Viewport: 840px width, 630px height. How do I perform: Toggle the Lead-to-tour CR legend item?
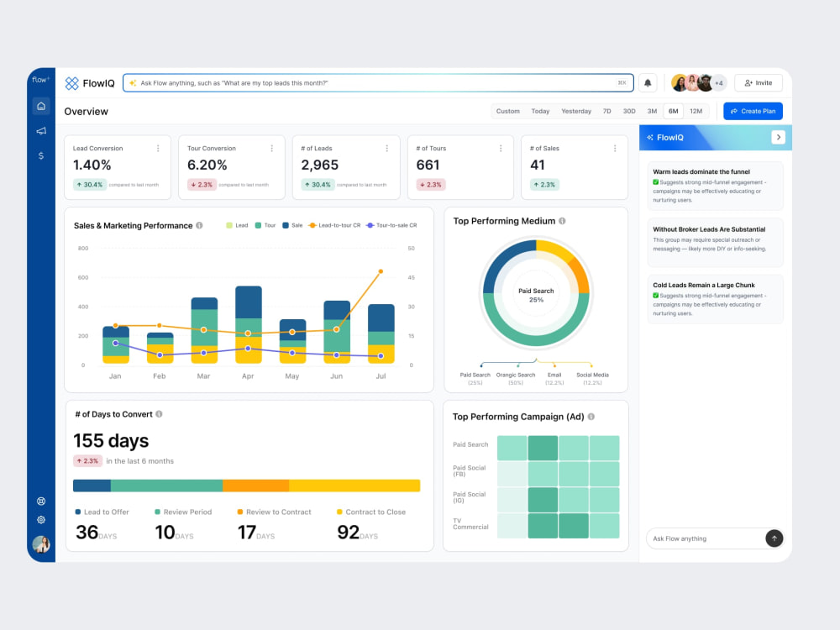[334, 225]
